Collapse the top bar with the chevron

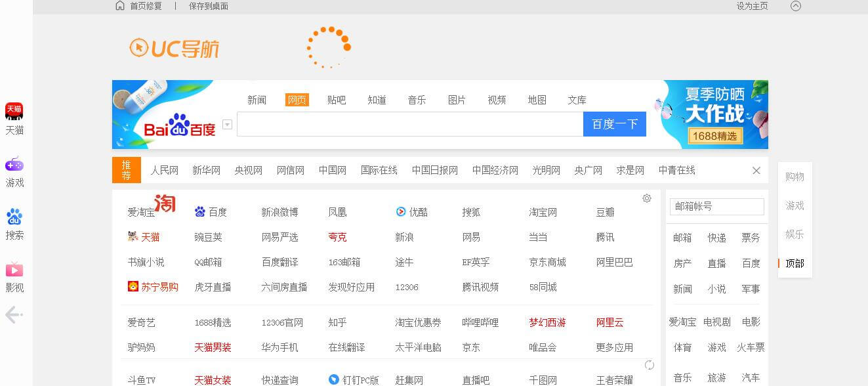point(796,6)
